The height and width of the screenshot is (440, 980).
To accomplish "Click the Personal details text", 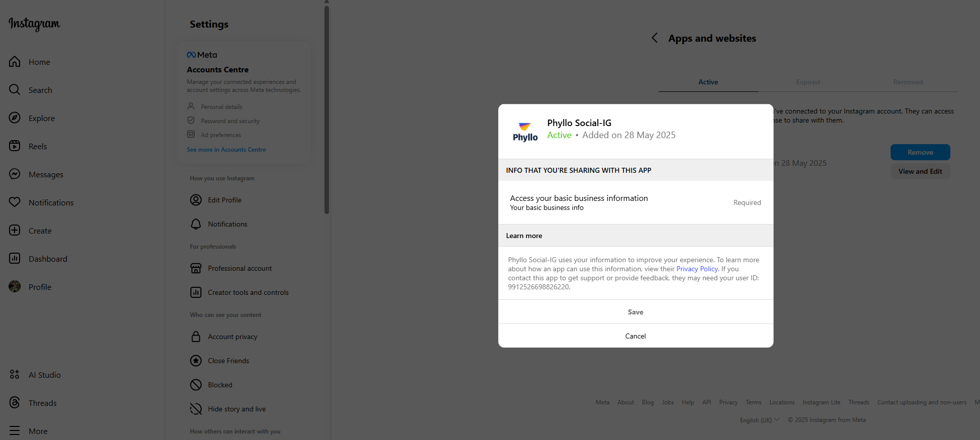I will tap(222, 107).
